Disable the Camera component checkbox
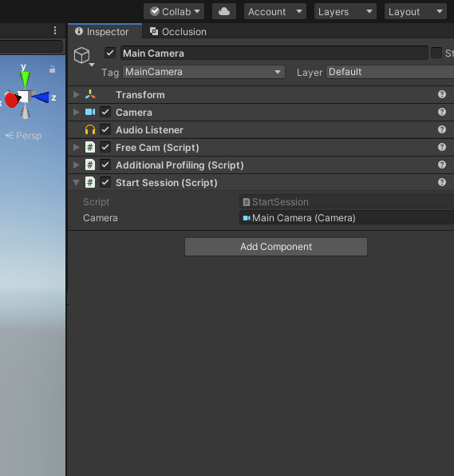454x476 pixels. [105, 113]
